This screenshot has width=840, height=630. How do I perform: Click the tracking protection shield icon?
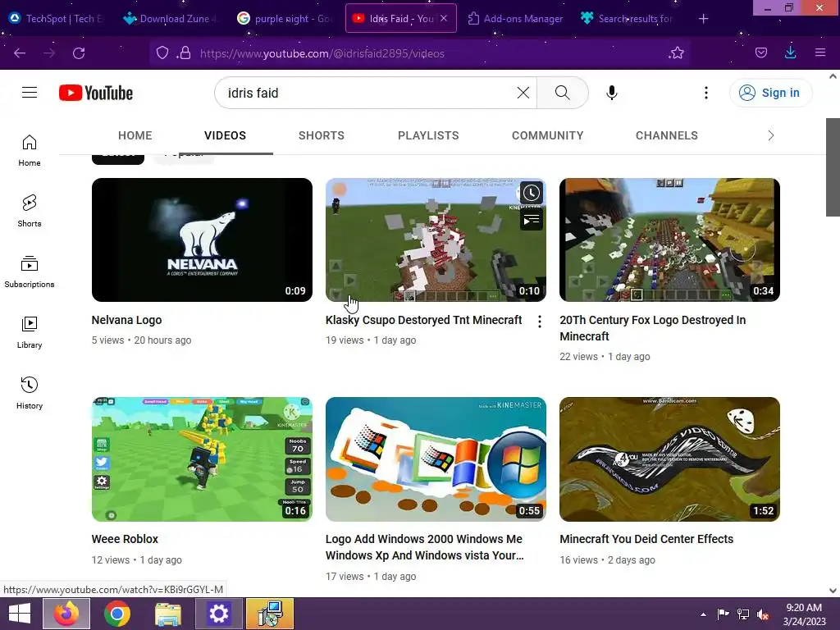(x=162, y=52)
